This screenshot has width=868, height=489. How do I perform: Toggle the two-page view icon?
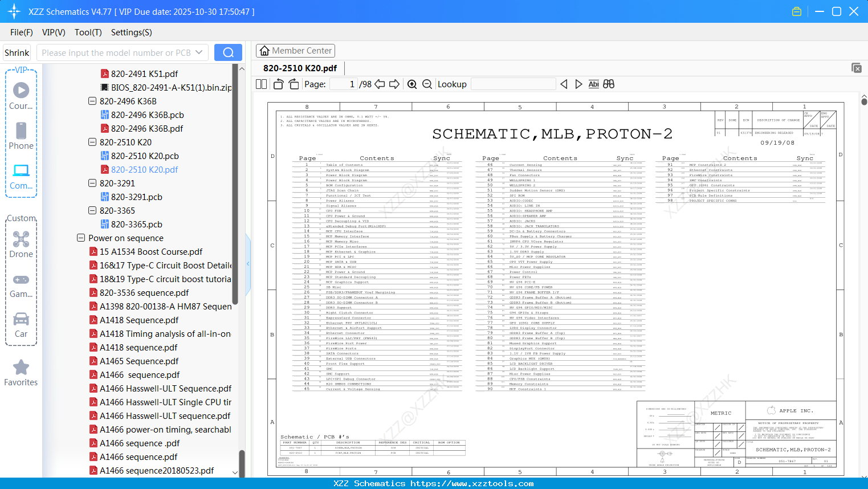coord(262,84)
